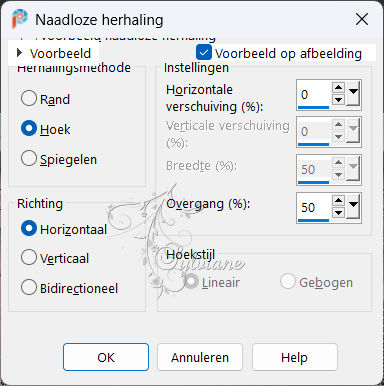Decrease Overgang value with down arrow
Screen dimensions: 384x386
point(338,212)
